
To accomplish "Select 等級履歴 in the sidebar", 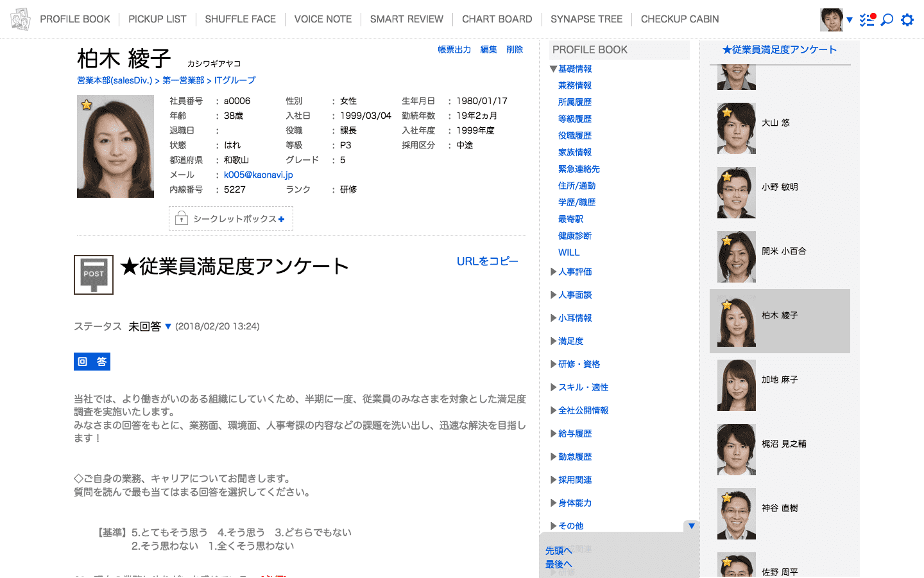I will [x=575, y=119].
